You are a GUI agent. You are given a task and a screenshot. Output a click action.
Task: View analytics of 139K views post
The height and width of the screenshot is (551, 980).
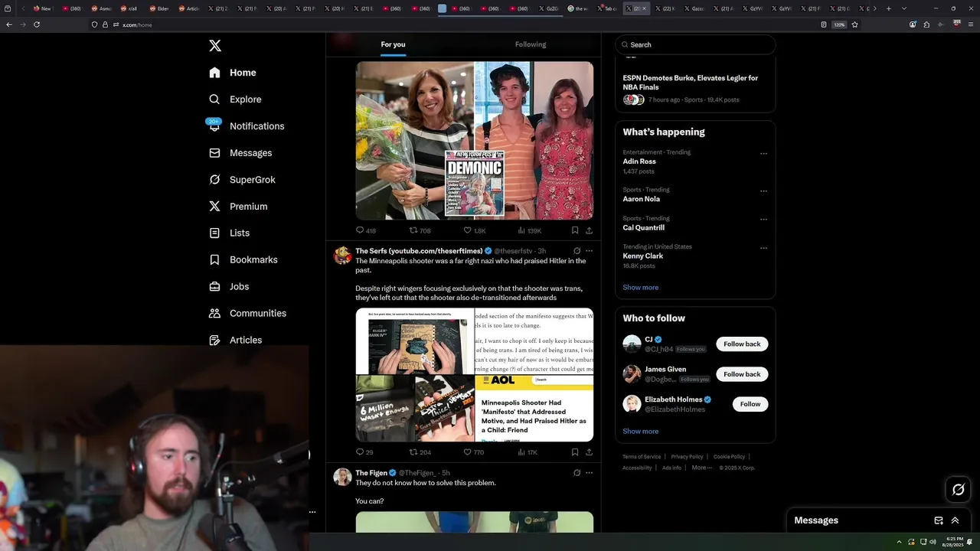530,230
